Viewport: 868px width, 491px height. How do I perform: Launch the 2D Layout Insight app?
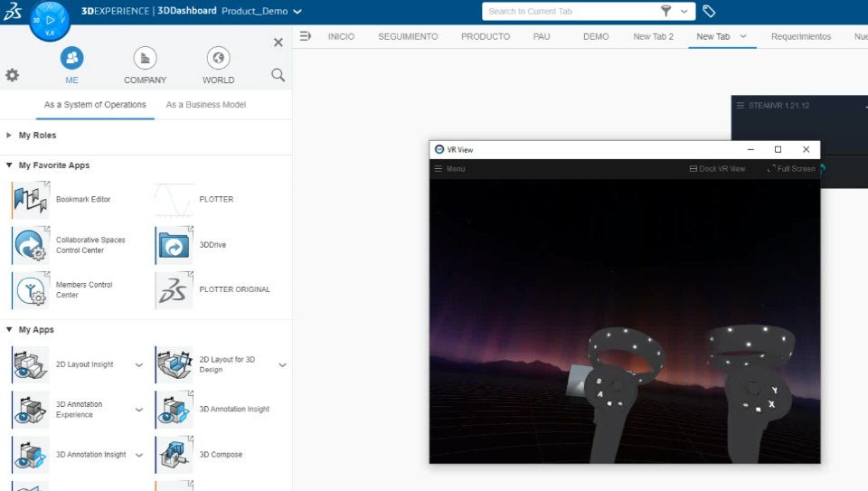click(31, 364)
